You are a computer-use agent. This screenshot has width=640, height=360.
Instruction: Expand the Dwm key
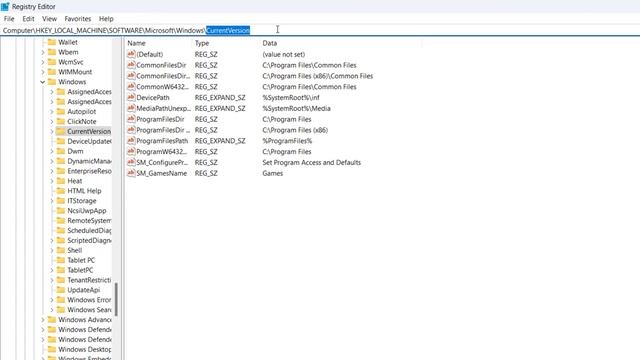click(52, 151)
